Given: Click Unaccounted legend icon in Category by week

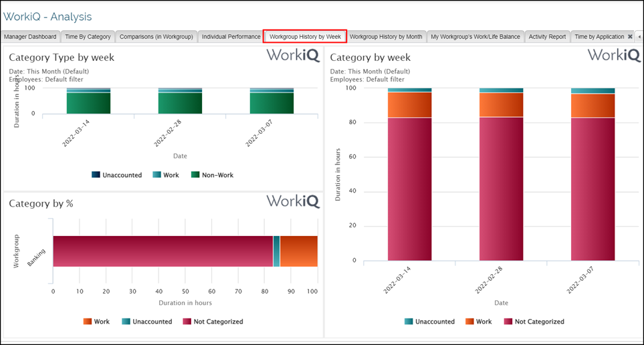Looking at the screenshot, I should point(409,322).
